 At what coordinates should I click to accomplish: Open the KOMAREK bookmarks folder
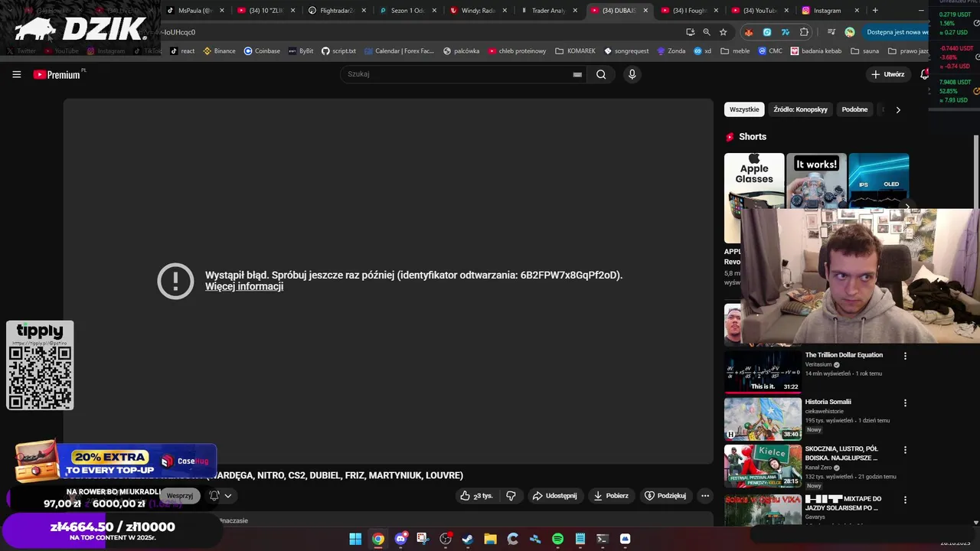click(575, 51)
